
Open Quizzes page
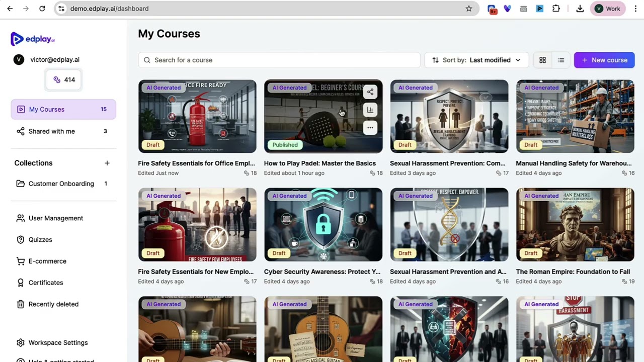(x=40, y=240)
